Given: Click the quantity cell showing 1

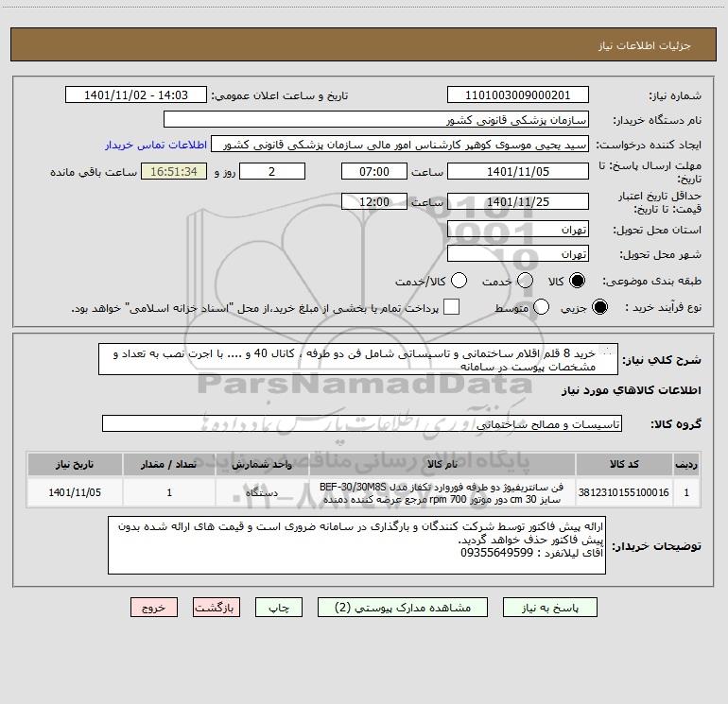Looking at the screenshot, I should 169,492.
